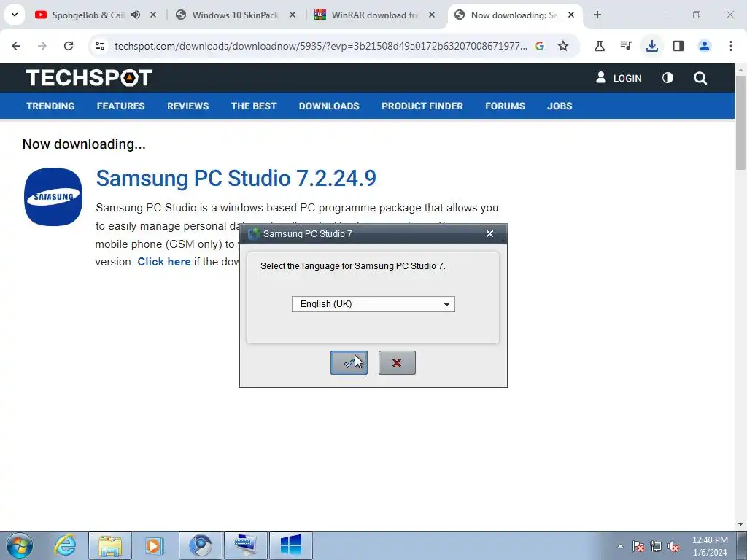Show hidden system tray icons arrow
This screenshot has height=560, width=747.
coord(620,547)
